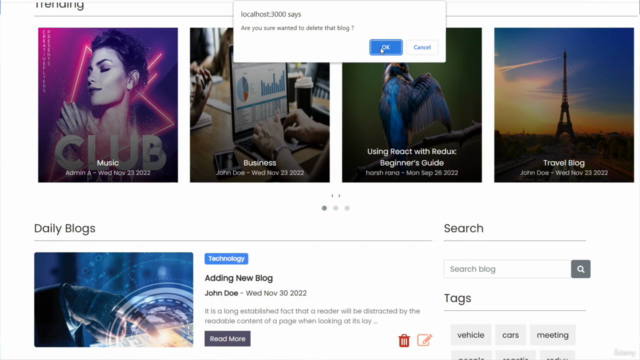Select the first carousel dot
Image resolution: width=640 pixels, height=360 pixels.
coord(324,208)
